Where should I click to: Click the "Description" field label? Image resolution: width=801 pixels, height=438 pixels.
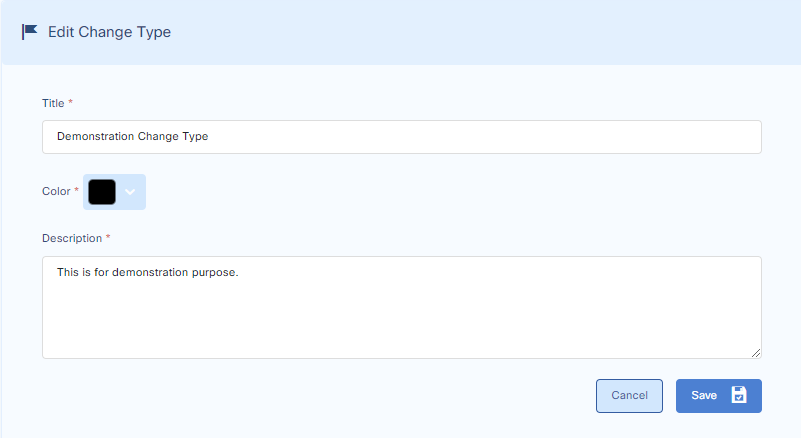coord(72,238)
